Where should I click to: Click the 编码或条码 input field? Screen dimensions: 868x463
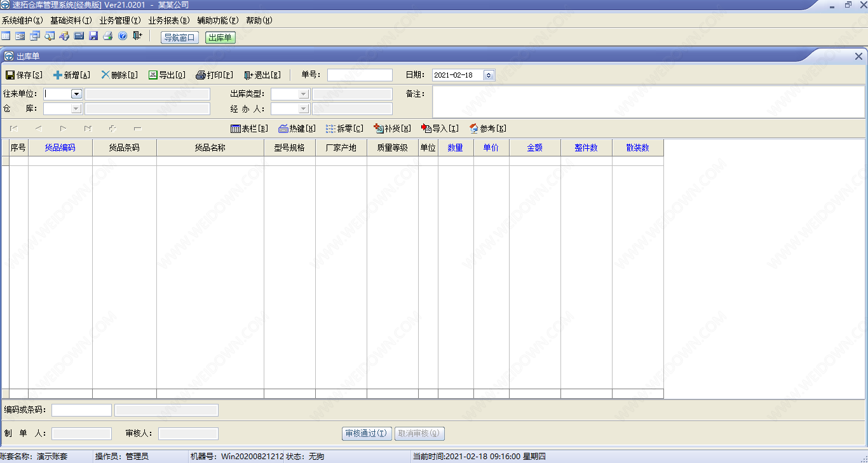click(81, 410)
